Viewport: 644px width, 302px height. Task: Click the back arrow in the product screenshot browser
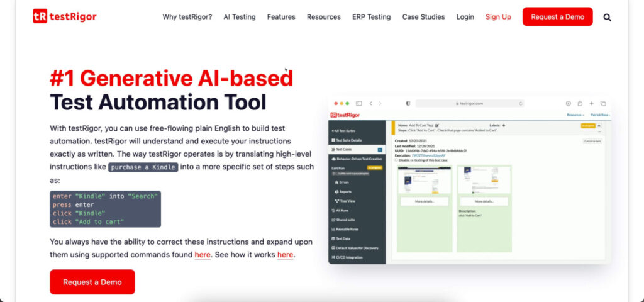click(371, 104)
